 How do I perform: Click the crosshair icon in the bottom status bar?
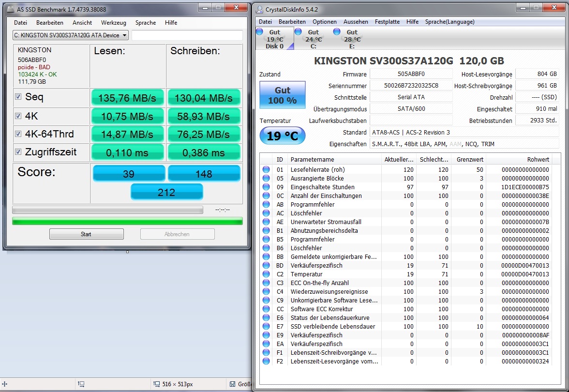(x=5, y=384)
